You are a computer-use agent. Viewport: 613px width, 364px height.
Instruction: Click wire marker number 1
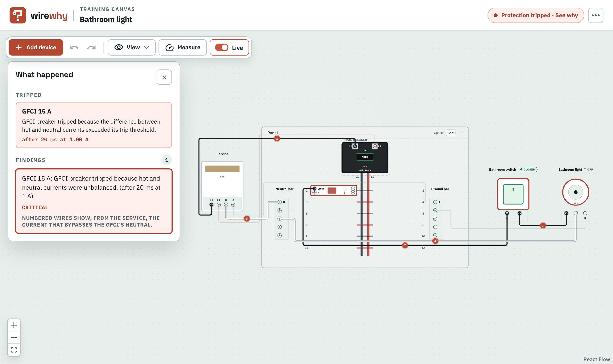(x=277, y=139)
